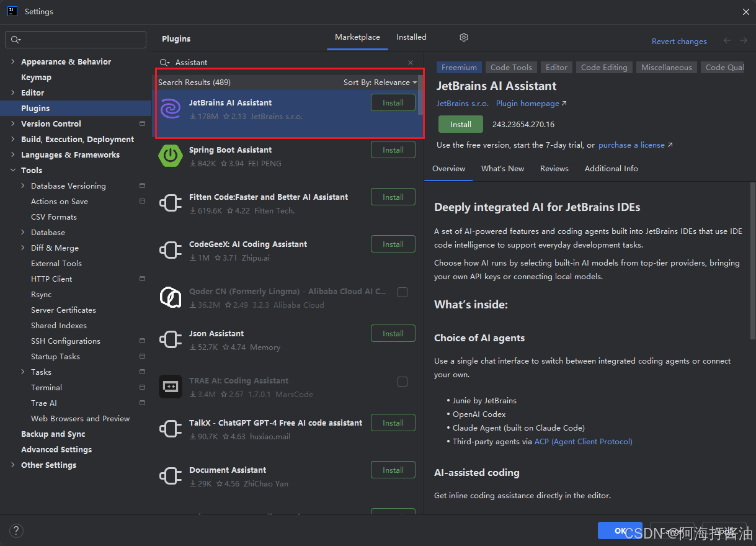
Task: Click the Json Assistant plugin icon
Action: coord(170,339)
